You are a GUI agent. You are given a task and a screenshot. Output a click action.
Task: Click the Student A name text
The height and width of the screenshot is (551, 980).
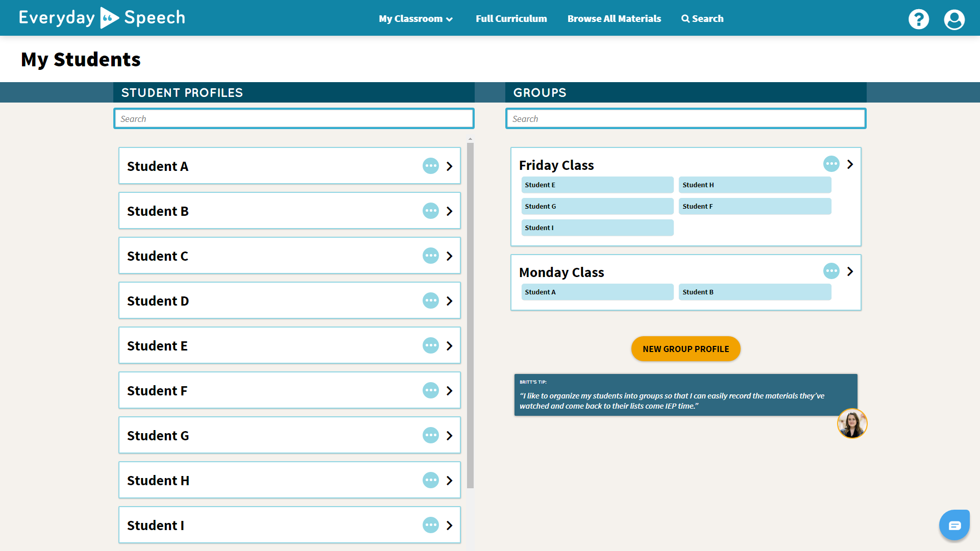tap(158, 166)
